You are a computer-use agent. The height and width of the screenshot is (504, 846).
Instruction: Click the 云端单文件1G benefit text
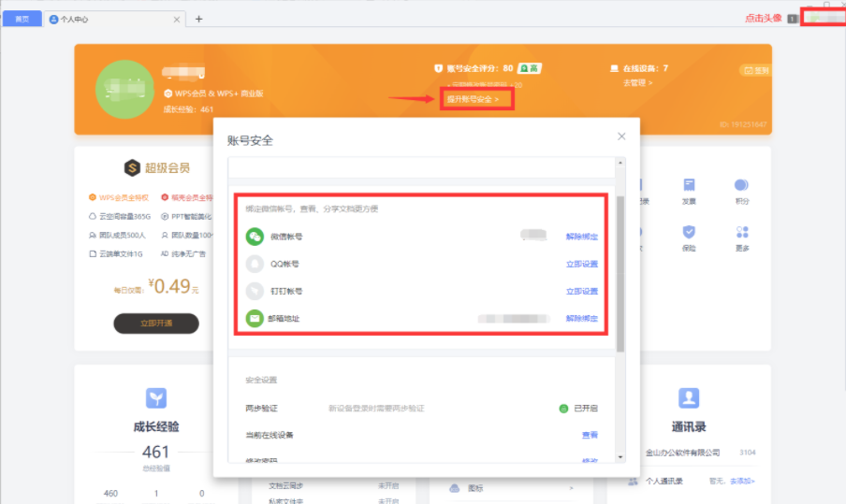121,254
